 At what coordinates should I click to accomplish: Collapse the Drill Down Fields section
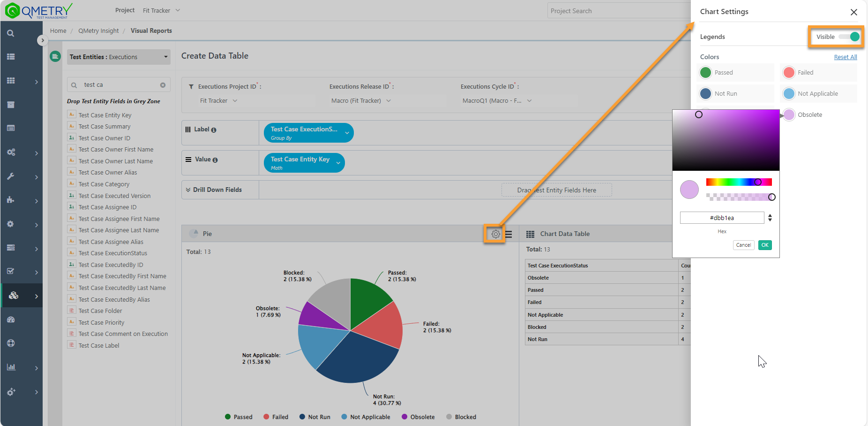click(x=188, y=190)
